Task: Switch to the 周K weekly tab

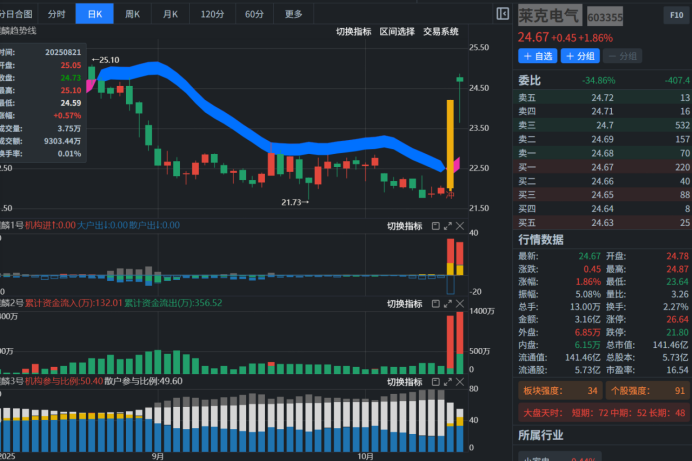Action: tap(132, 14)
